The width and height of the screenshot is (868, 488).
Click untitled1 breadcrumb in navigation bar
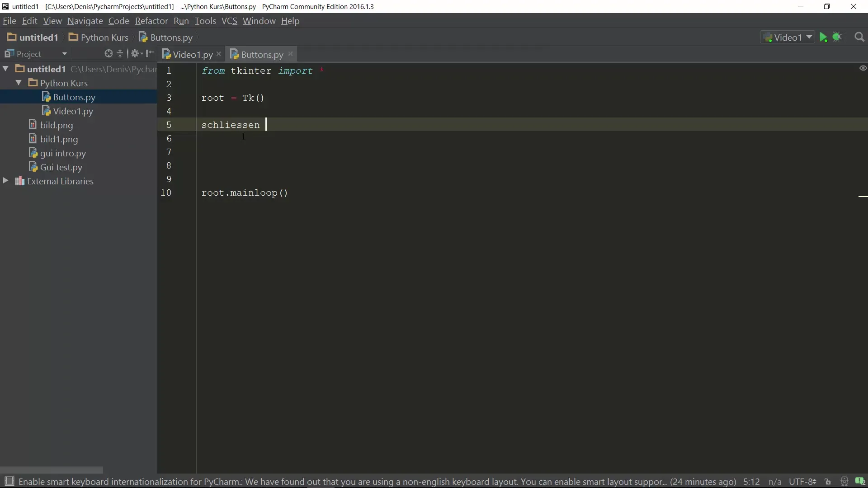[33, 38]
